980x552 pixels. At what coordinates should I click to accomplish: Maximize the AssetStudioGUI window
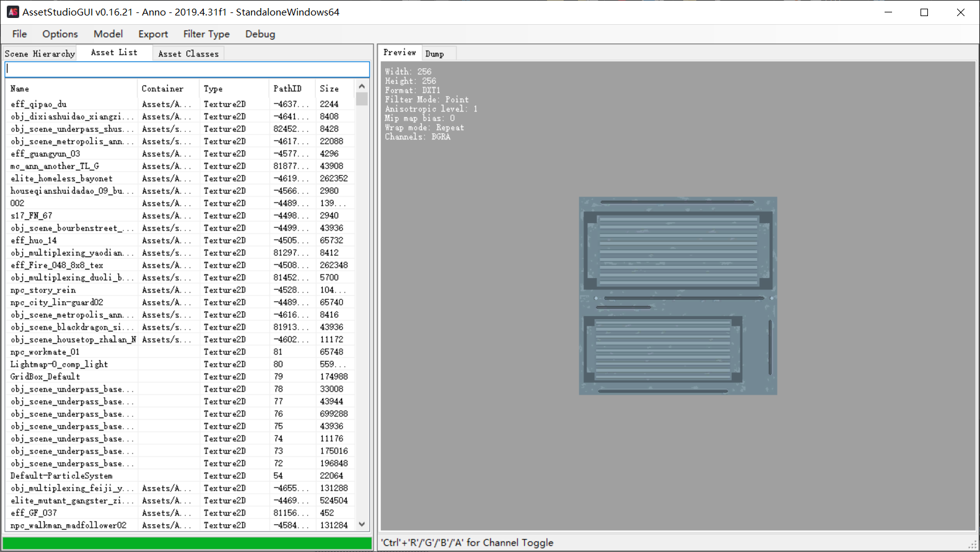(924, 12)
